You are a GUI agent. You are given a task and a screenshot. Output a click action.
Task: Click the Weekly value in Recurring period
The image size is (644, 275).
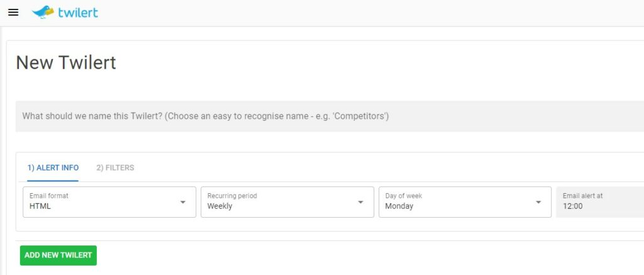tap(220, 206)
